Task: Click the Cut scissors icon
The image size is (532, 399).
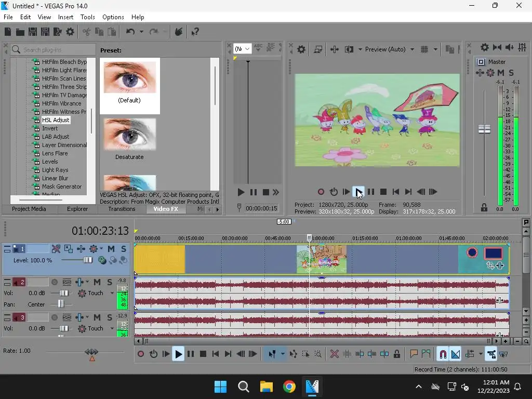Action: point(87,32)
